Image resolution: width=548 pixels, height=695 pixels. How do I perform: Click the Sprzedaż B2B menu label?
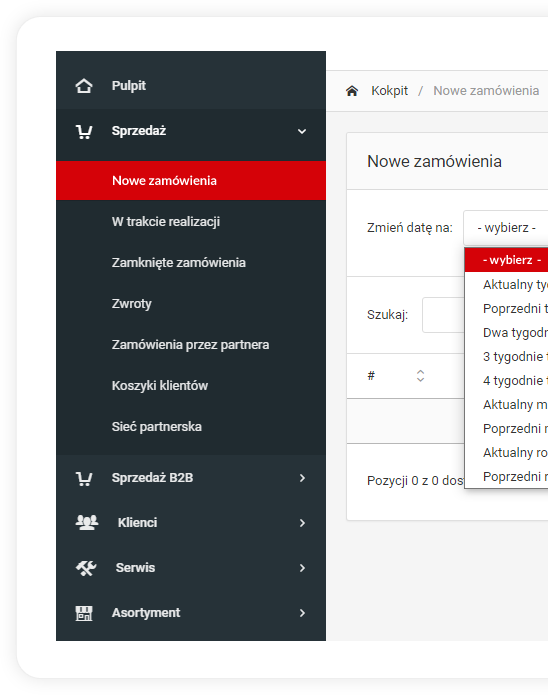[152, 478]
